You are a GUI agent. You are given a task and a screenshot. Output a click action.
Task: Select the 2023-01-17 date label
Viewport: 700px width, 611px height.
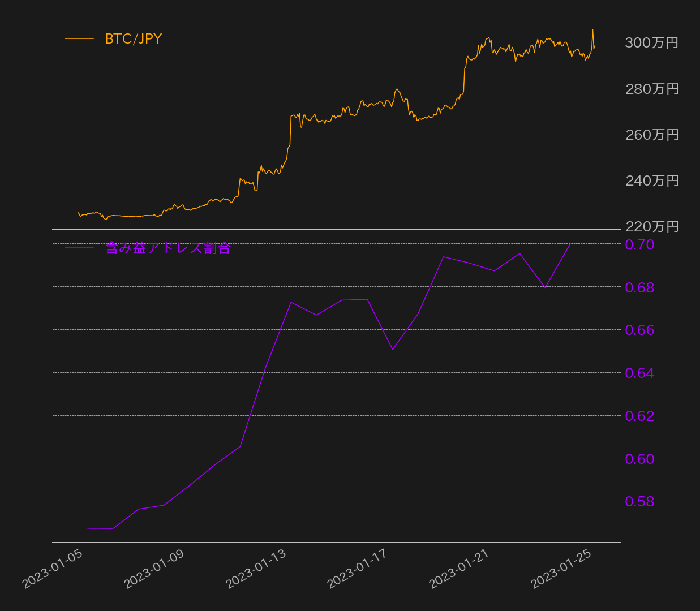tap(358, 569)
